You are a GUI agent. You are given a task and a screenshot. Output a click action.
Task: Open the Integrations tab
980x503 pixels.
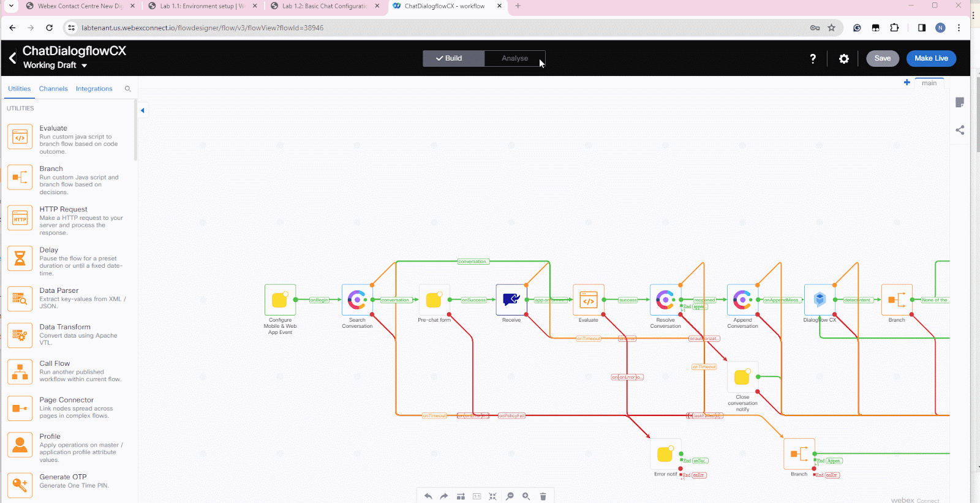pos(94,89)
